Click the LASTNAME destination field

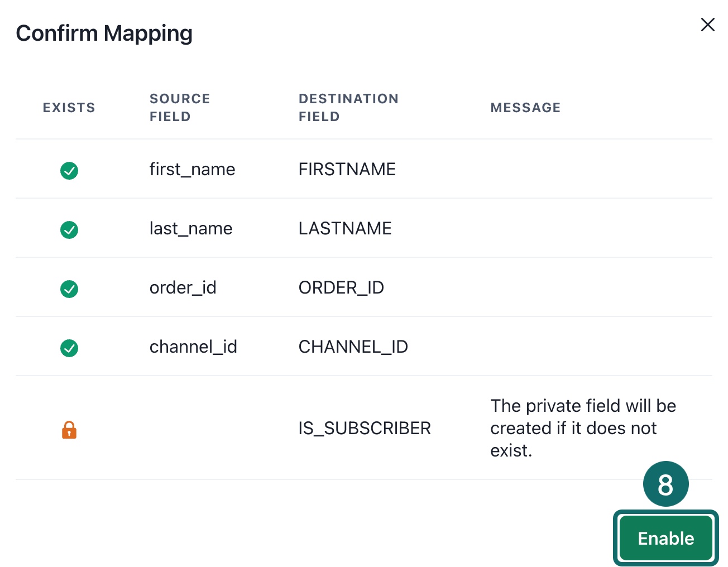click(x=345, y=228)
